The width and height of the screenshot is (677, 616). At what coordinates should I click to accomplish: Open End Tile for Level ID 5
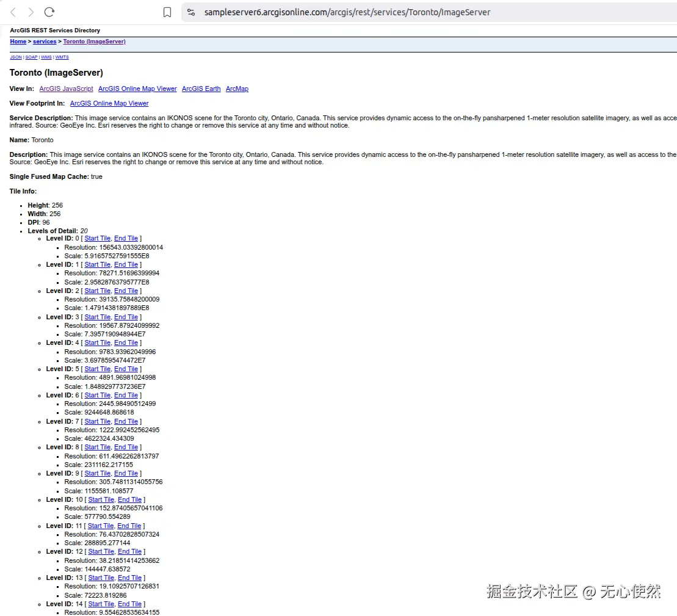click(126, 369)
